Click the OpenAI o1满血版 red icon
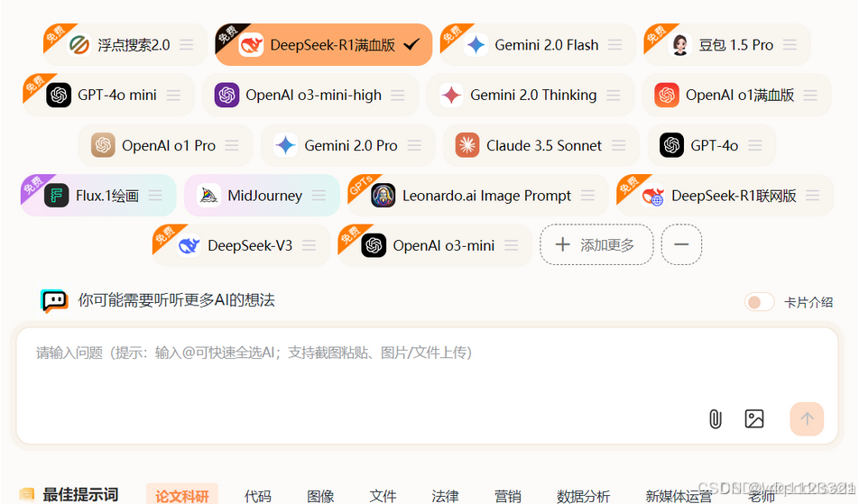Screen dimensions: 859x504 point(667,96)
